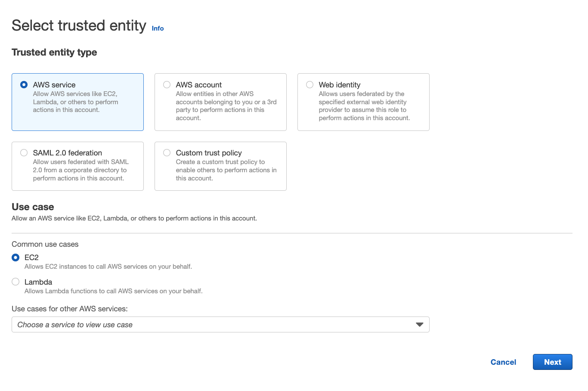Open the 'Choose a service' dropdown
Viewport: 588px width, 391px height.
tap(220, 325)
